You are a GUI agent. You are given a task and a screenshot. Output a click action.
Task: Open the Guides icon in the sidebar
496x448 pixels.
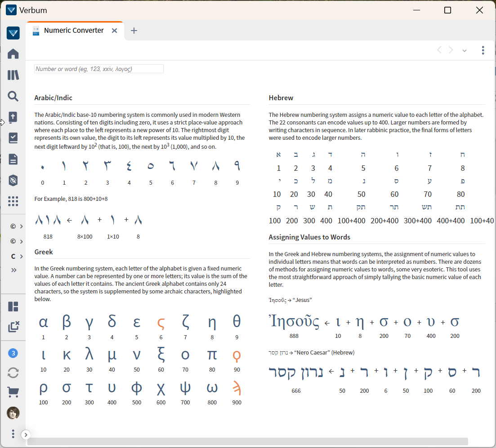13,138
